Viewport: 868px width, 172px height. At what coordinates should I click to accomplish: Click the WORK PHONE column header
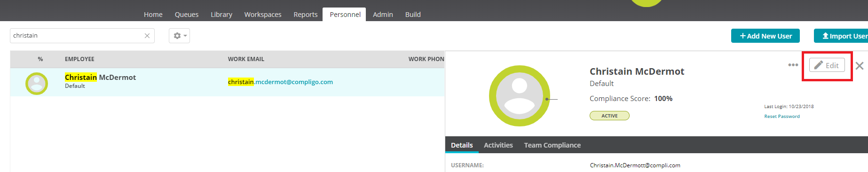click(426, 59)
